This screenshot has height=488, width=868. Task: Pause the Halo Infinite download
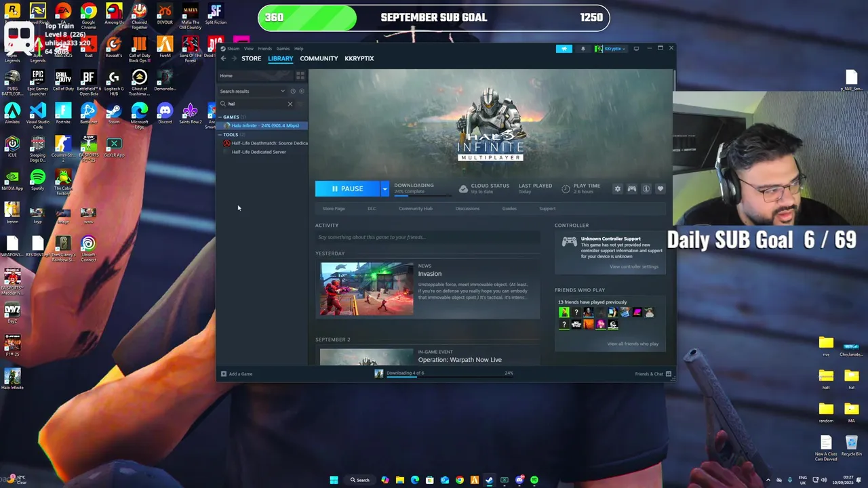(x=347, y=189)
